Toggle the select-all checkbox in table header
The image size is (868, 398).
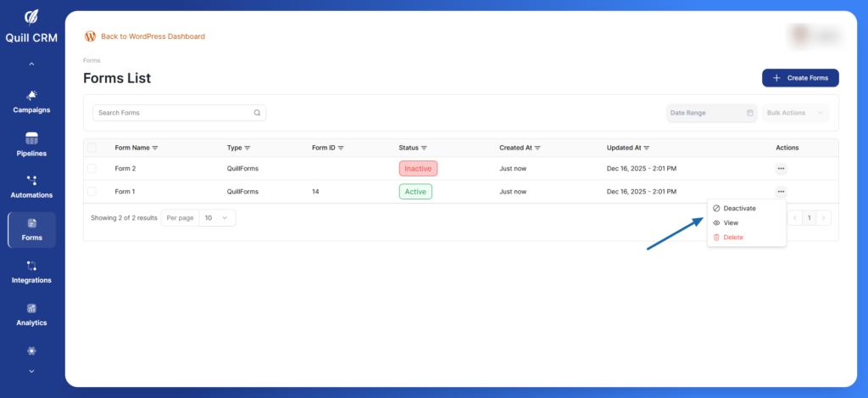tap(92, 148)
